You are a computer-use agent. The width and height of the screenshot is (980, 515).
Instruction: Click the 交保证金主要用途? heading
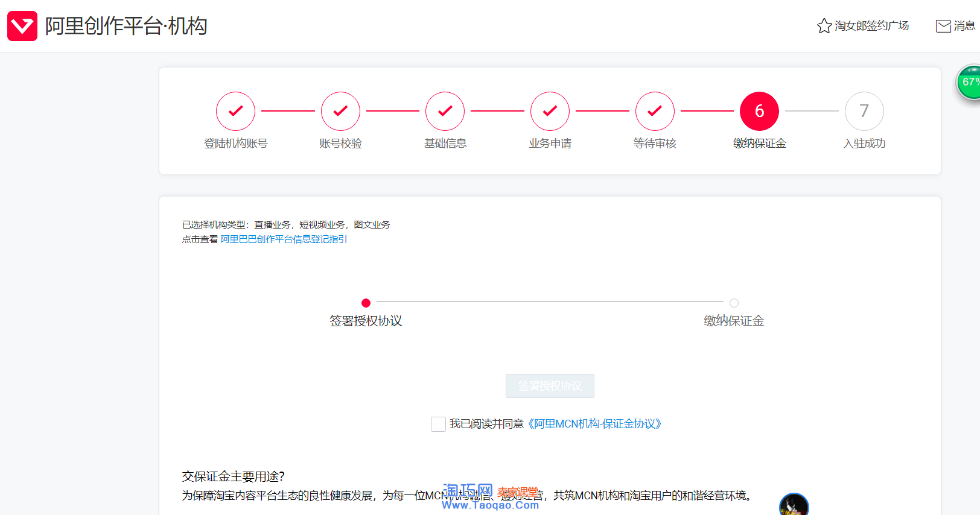(x=234, y=476)
